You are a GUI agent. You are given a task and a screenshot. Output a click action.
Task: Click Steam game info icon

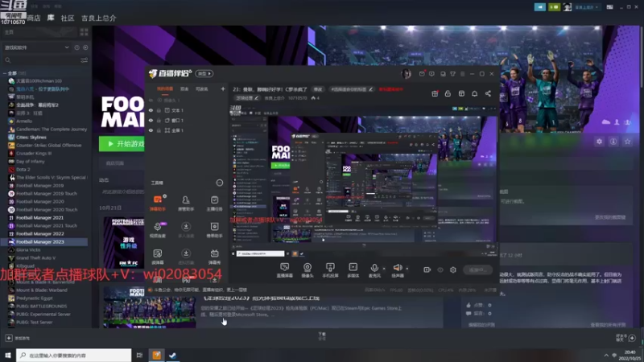click(613, 142)
